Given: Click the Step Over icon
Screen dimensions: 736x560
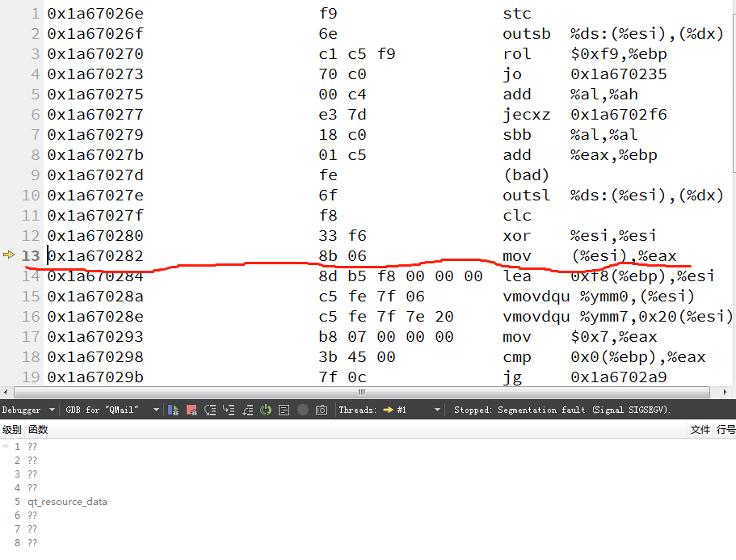Looking at the screenshot, I should [x=210, y=411].
